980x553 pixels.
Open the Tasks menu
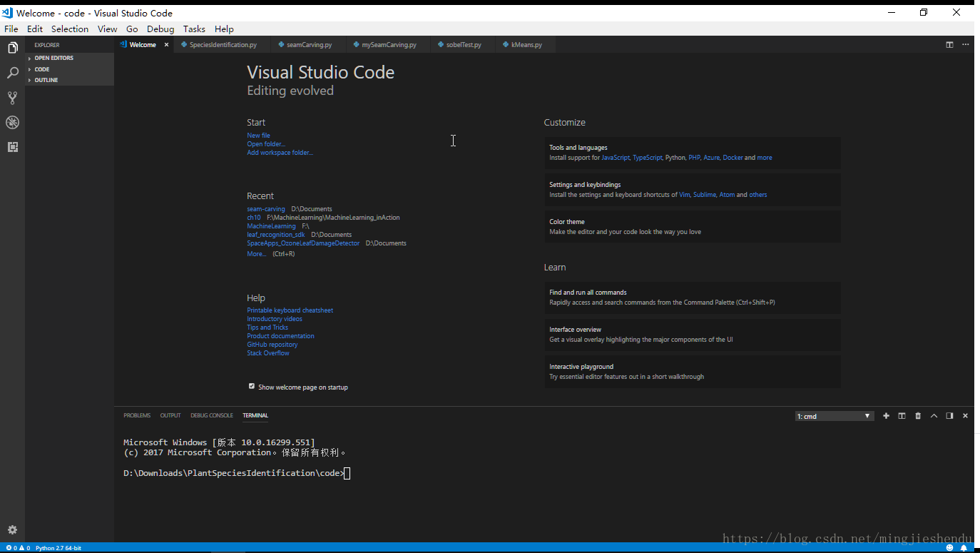click(194, 29)
